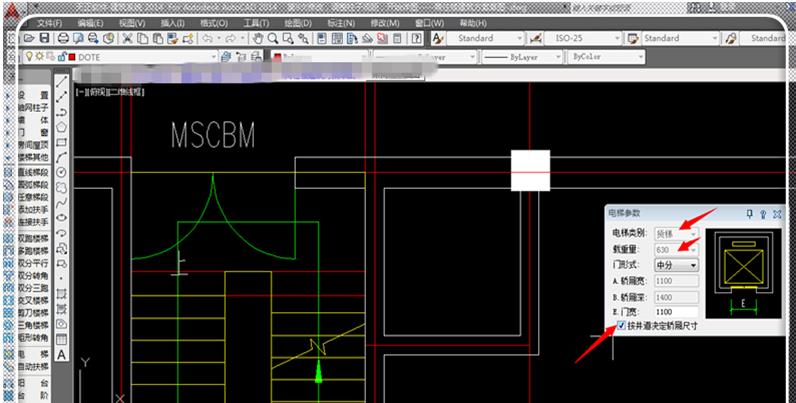Open the ByColor plot style dropdown
Image resolution: width=796 pixels, height=403 pixels.
(641, 57)
